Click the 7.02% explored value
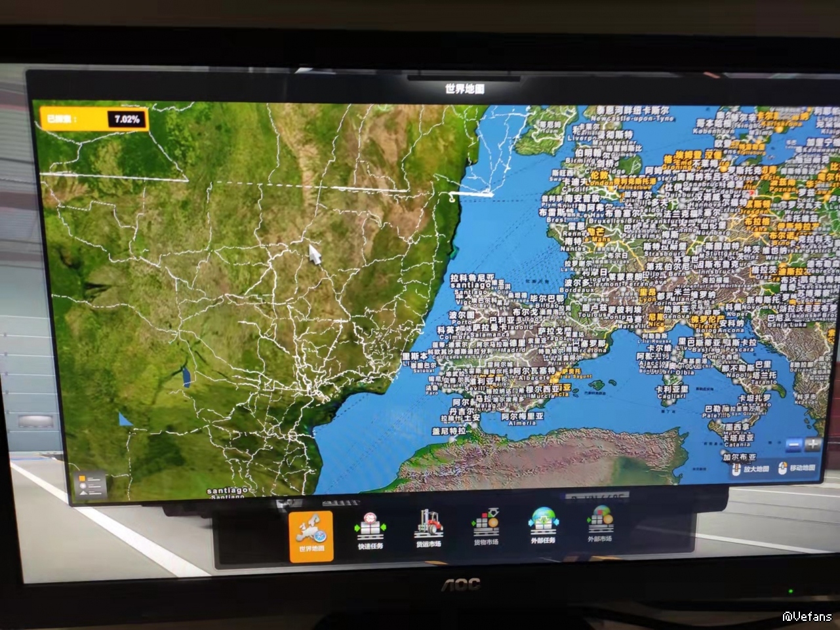Screen dimensions: 840x630 [127, 119]
